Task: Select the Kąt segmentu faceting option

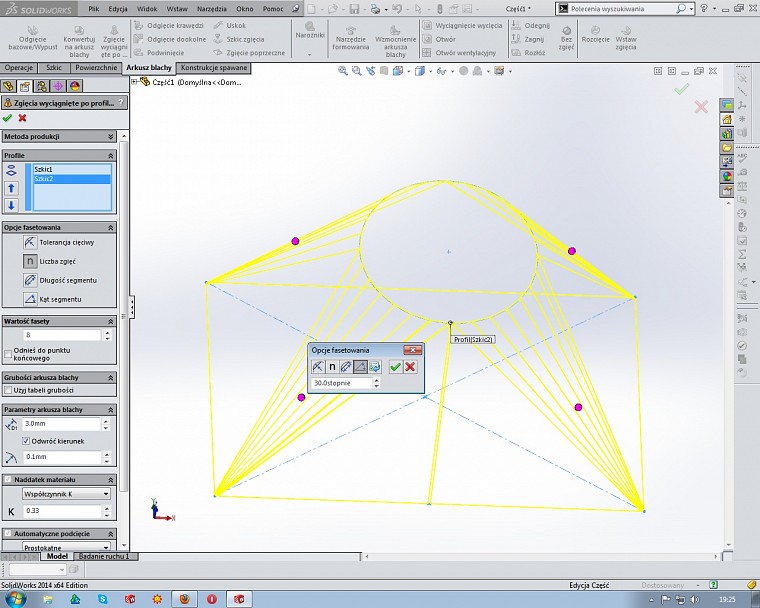Action: point(30,299)
